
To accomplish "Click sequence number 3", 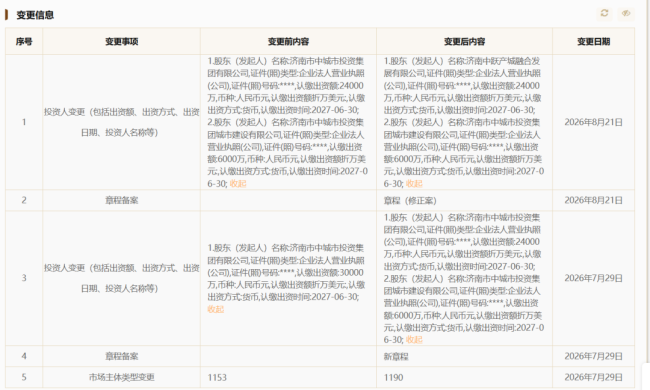I will tap(24, 278).
